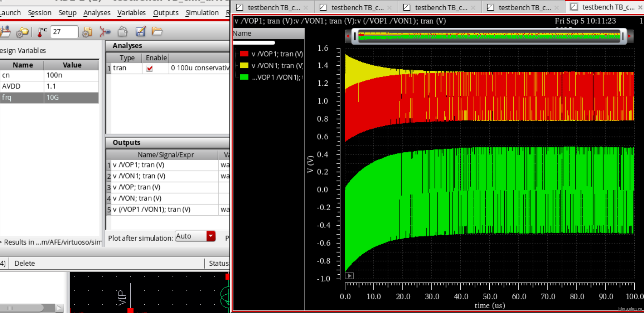Click the simulation files setup gear-folder icon
The height and width of the screenshot is (313, 644).
pos(22,32)
